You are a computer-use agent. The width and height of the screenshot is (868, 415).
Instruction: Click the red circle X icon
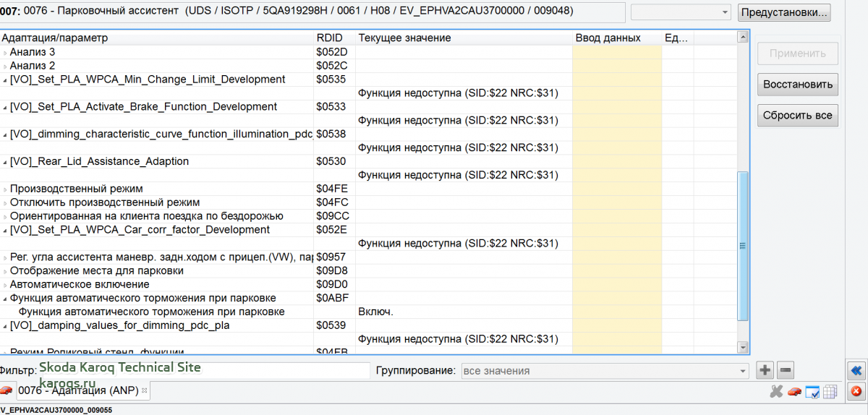[856, 391]
